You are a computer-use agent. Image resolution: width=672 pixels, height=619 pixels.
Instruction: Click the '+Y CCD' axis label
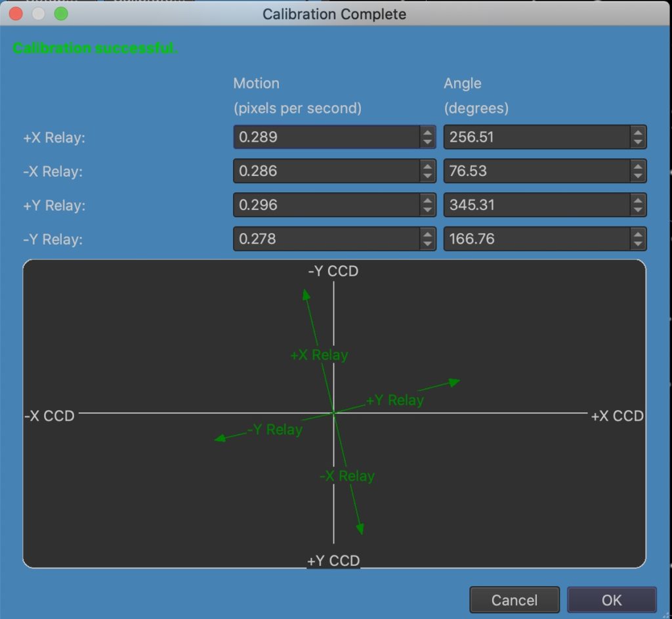click(x=333, y=561)
